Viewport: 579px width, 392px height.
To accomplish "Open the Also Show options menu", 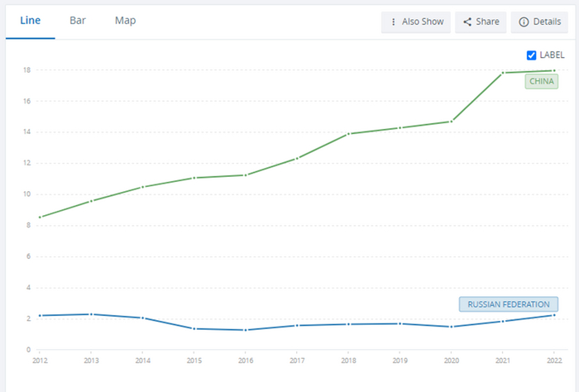I will click(x=416, y=22).
